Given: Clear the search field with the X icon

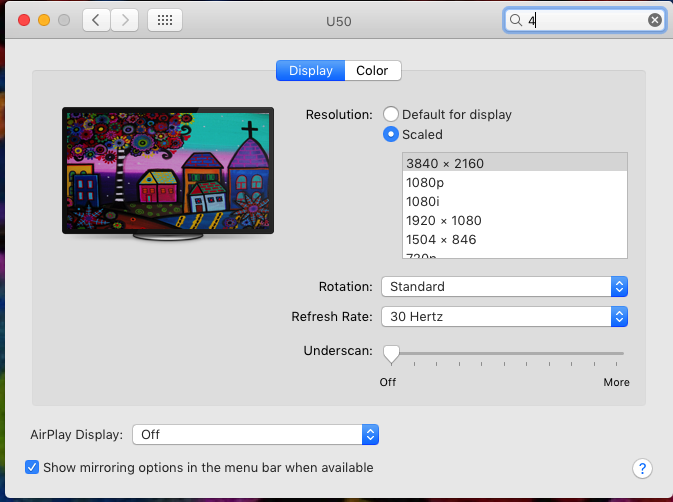Looking at the screenshot, I should (x=655, y=20).
